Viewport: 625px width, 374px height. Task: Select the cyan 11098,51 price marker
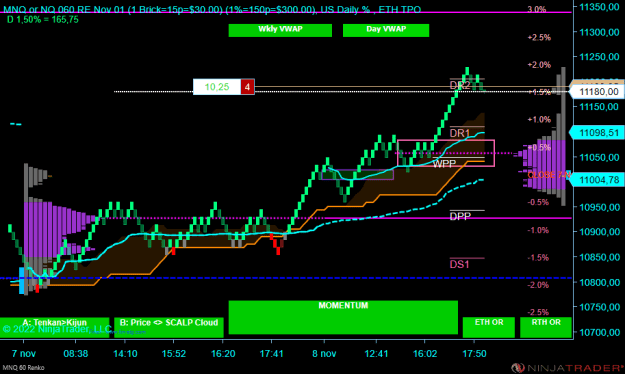[597, 132]
